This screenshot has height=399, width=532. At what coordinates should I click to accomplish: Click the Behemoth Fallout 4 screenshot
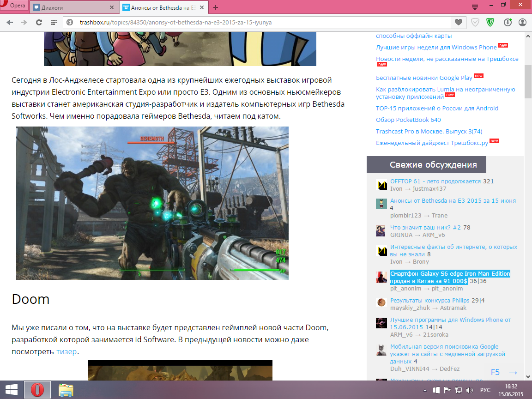tap(152, 203)
